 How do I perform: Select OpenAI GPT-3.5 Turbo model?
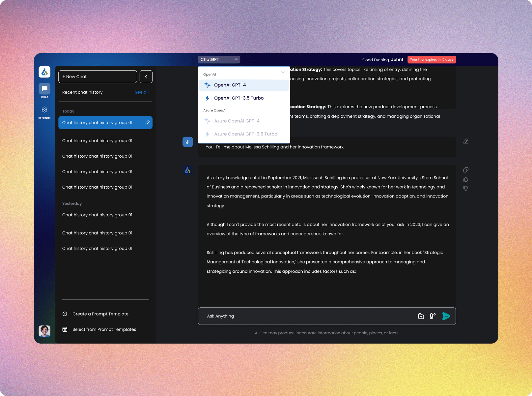(244, 98)
